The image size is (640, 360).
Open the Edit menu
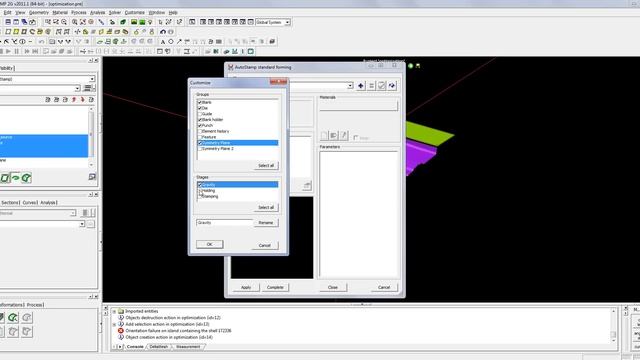coord(7,13)
